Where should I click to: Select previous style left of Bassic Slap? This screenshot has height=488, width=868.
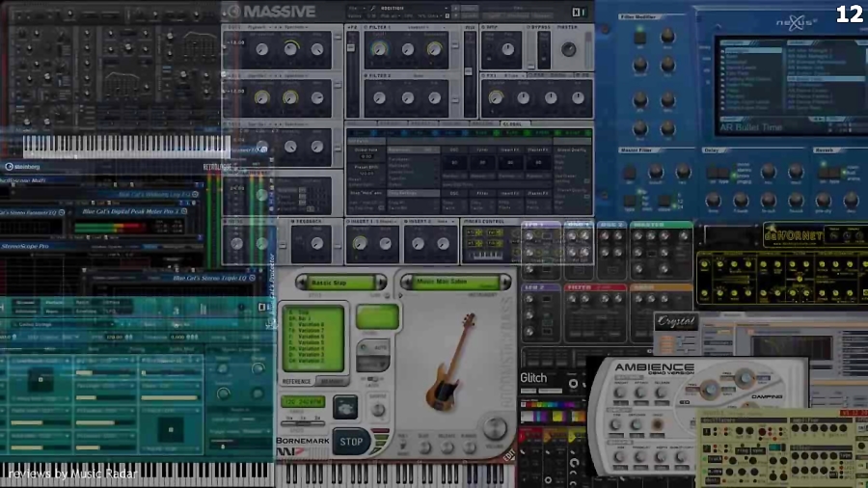[302, 283]
